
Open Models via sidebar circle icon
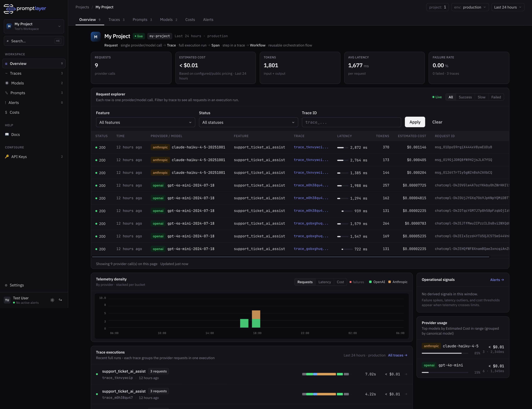click(x=7, y=83)
